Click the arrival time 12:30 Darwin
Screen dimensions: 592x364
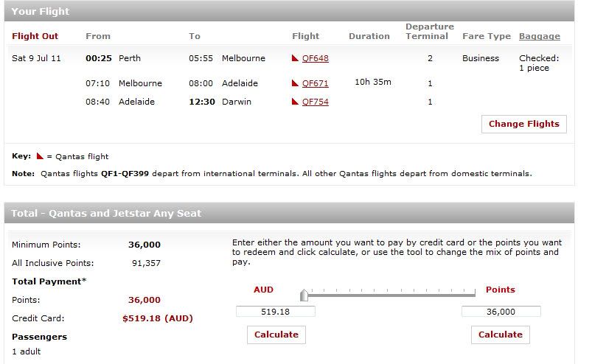[x=220, y=102]
